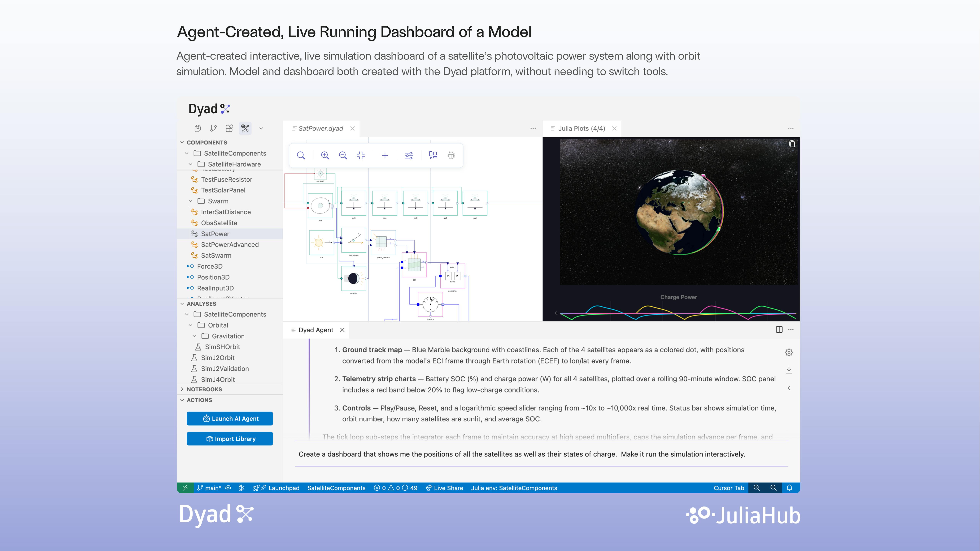Collapse the ACTIONS section
Screen dimensions: 980x551
(182, 400)
